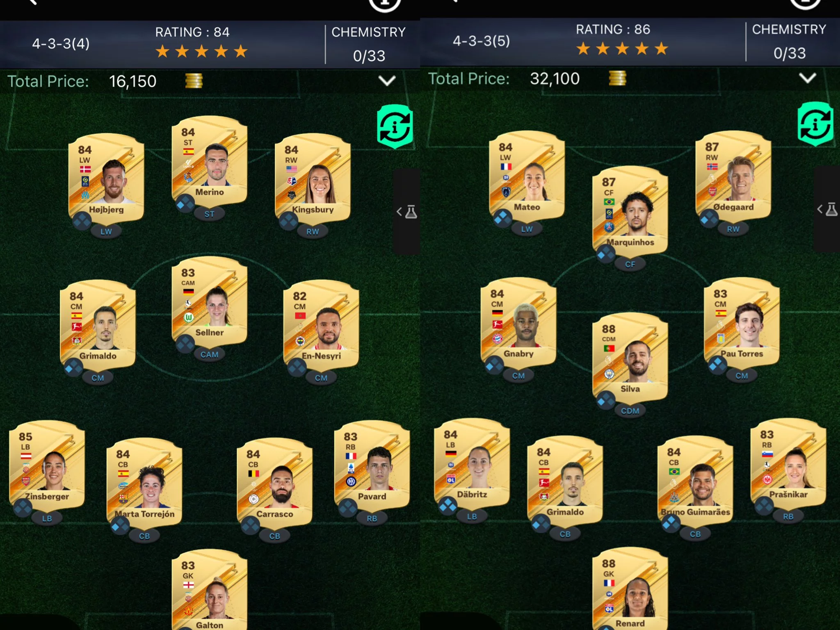This screenshot has height=630, width=840.
Task: Select the Marquinhos CF player card
Action: coord(630,210)
